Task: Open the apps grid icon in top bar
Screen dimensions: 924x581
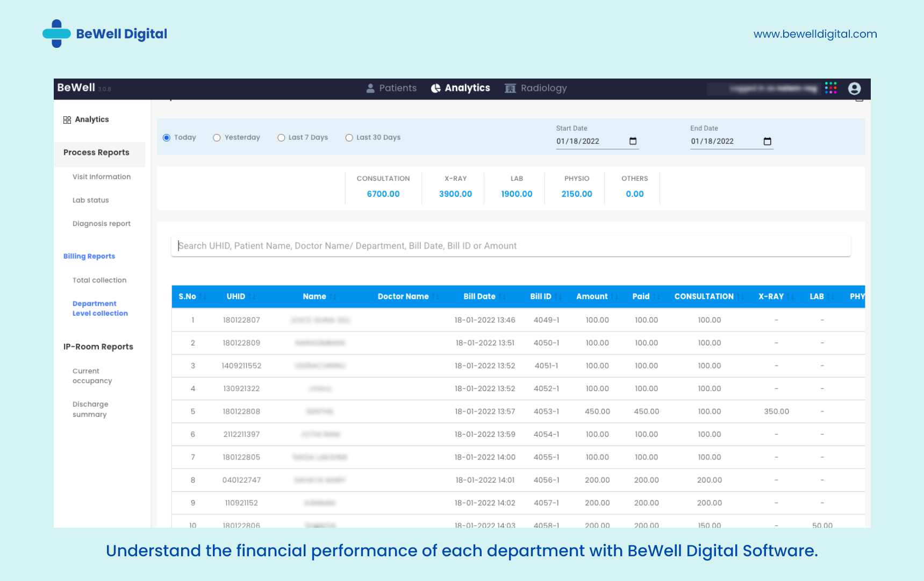Action: coord(831,88)
